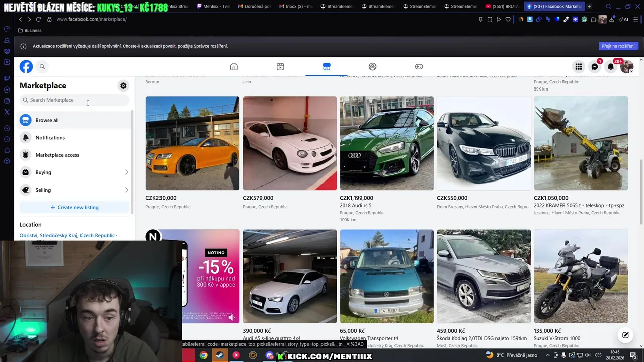Viewport: 644px width, 362px height.
Task: Open Chrome from the taskbar
Action: pyautogui.click(x=203, y=355)
